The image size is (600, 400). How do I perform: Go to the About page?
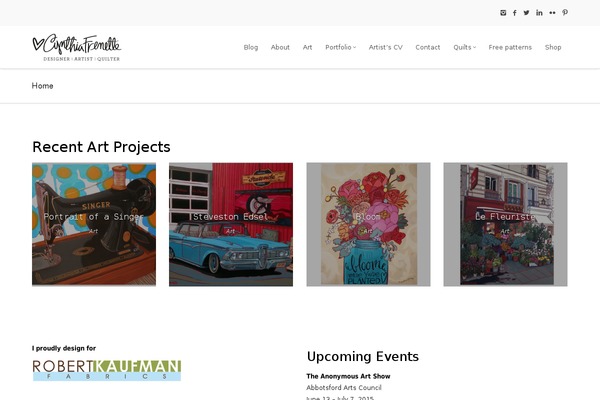point(280,47)
